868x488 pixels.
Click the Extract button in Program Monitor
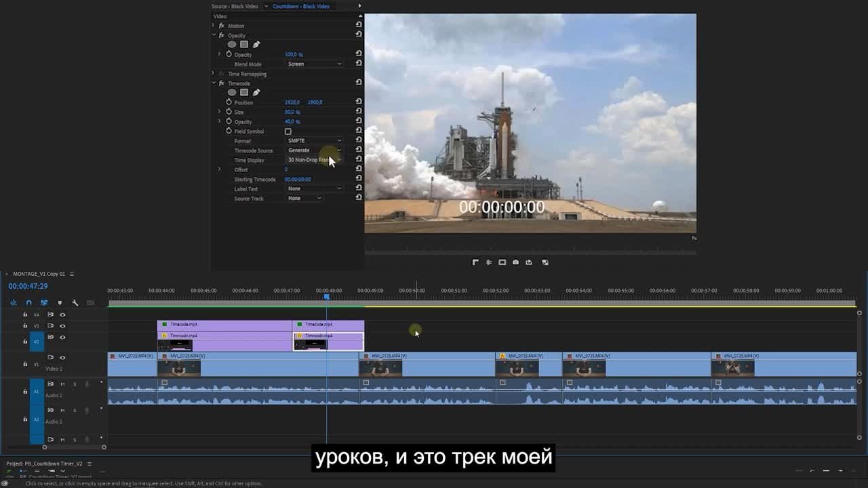click(489, 262)
